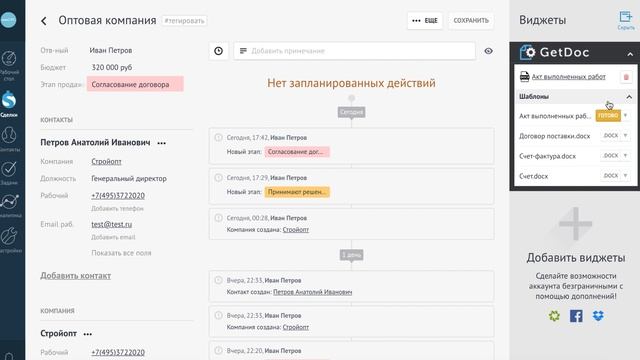Screen dimensions: 640x360
Task: Click the event icon on the 17:29 entry
Action: 218,178
